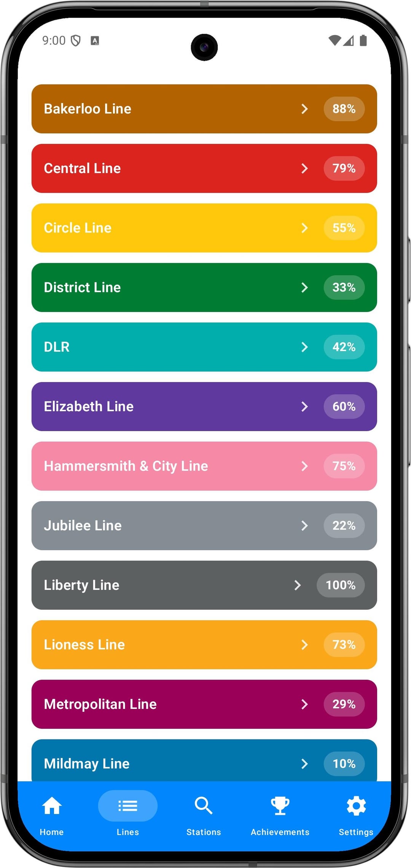Expand the Circle Line chevron arrow
Image resolution: width=411 pixels, height=868 pixels.
click(x=304, y=228)
